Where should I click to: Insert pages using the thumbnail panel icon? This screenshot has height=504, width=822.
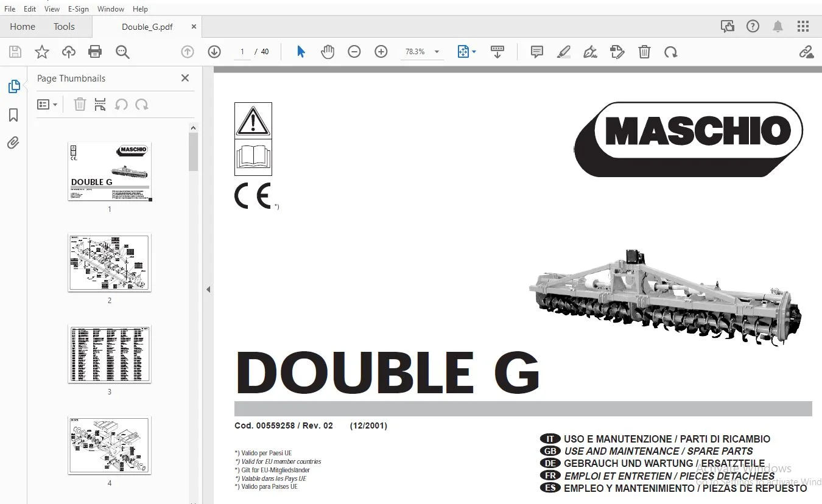tap(100, 105)
